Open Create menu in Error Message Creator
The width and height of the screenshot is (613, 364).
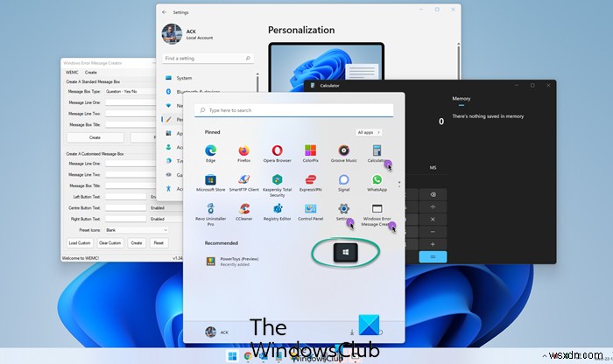pos(91,73)
